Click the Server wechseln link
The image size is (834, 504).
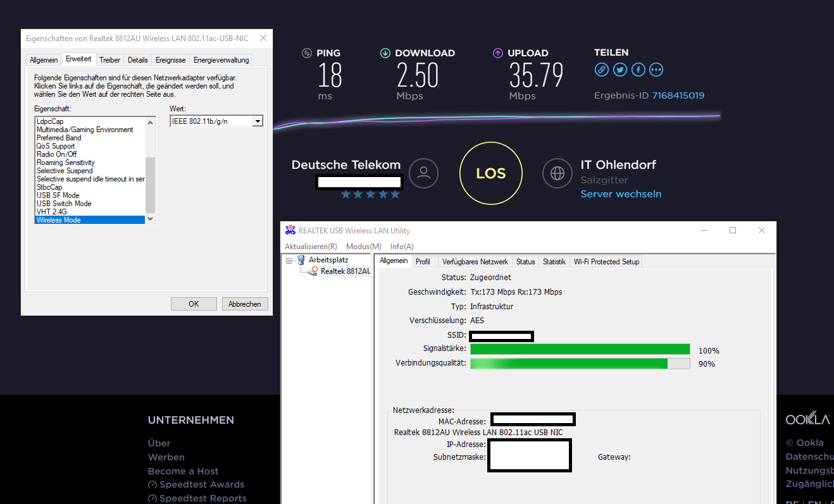[x=621, y=194]
